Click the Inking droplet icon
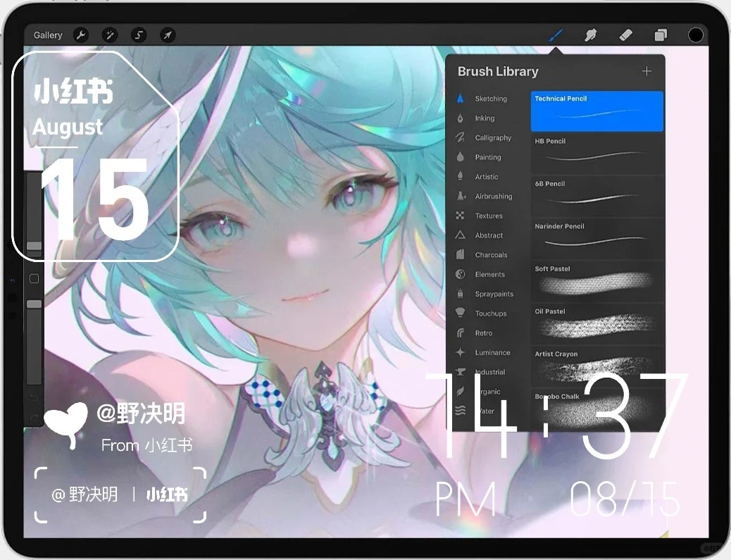 pos(460,118)
